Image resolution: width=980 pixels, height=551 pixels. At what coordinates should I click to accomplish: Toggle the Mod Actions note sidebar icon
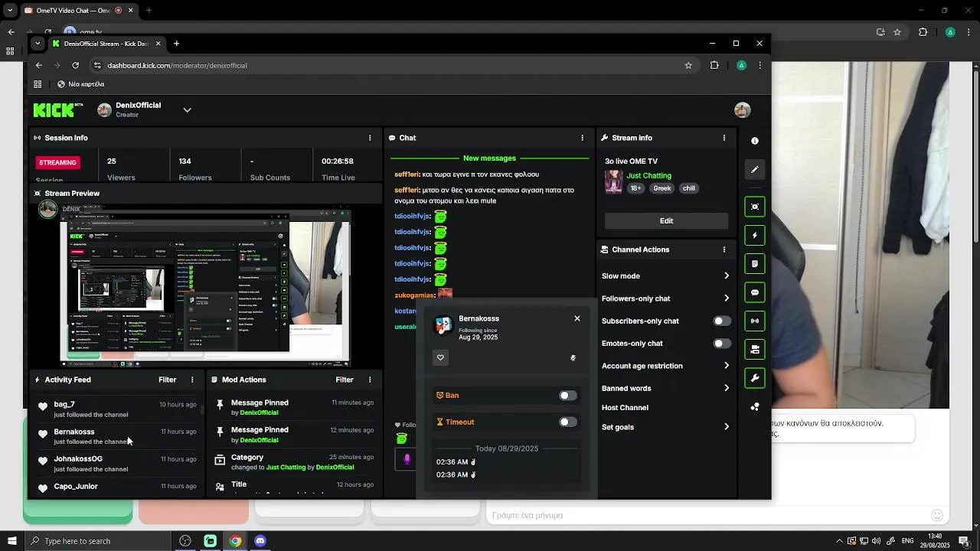click(x=755, y=264)
